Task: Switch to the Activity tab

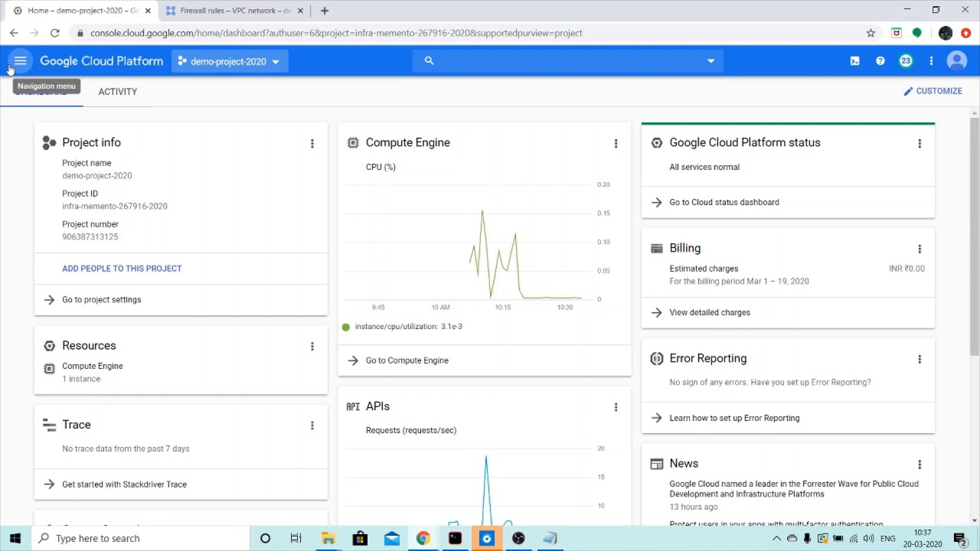Action: (118, 91)
